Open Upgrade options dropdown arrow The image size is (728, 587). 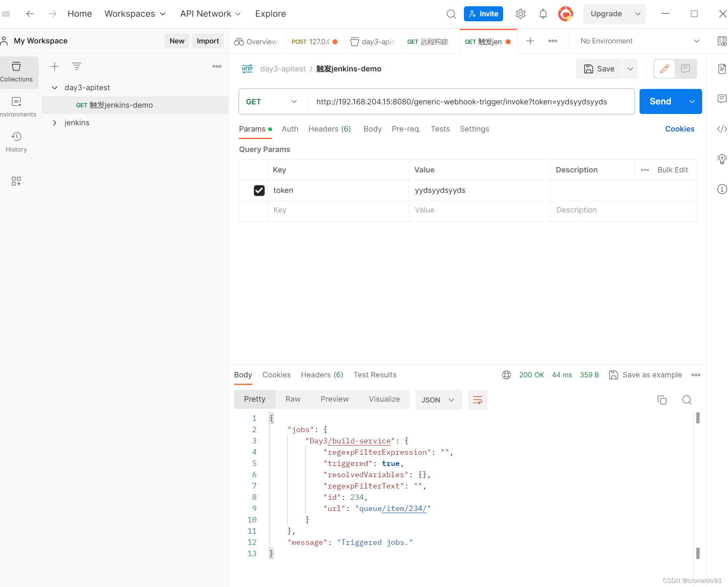click(638, 14)
